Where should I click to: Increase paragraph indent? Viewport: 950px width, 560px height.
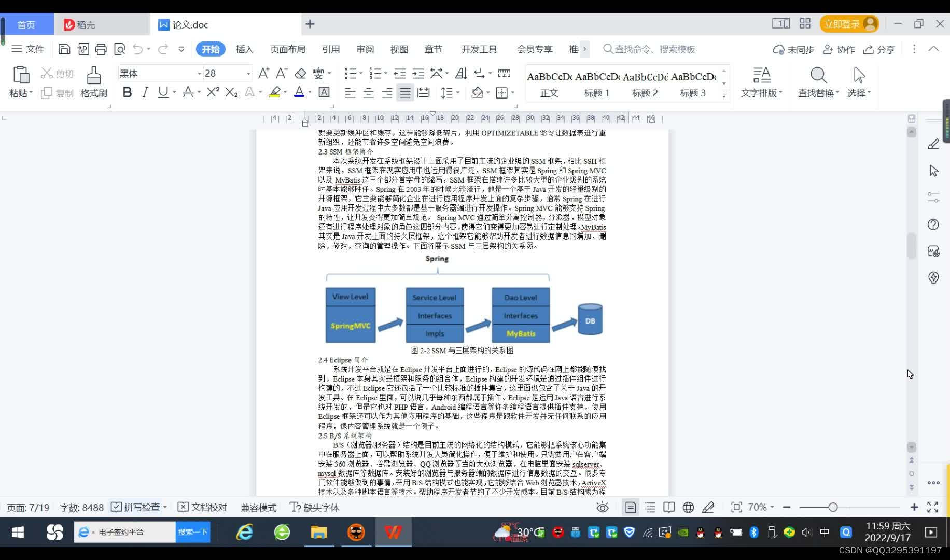[x=418, y=73]
